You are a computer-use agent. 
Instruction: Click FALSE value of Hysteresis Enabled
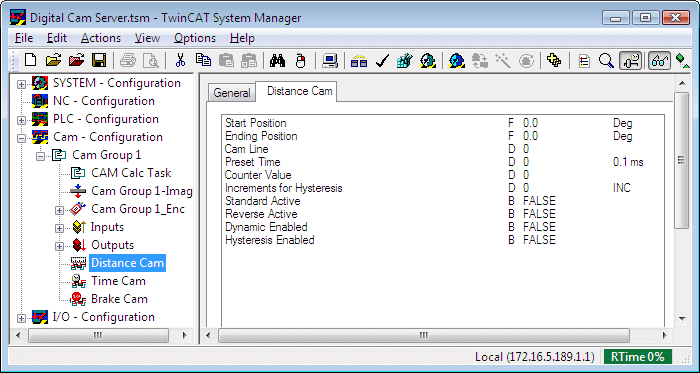(x=539, y=240)
